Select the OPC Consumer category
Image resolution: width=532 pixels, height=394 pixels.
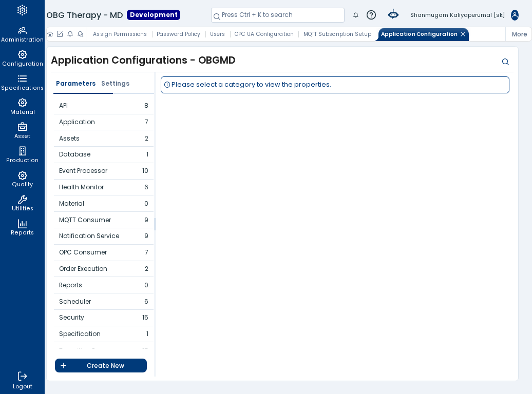click(104, 252)
